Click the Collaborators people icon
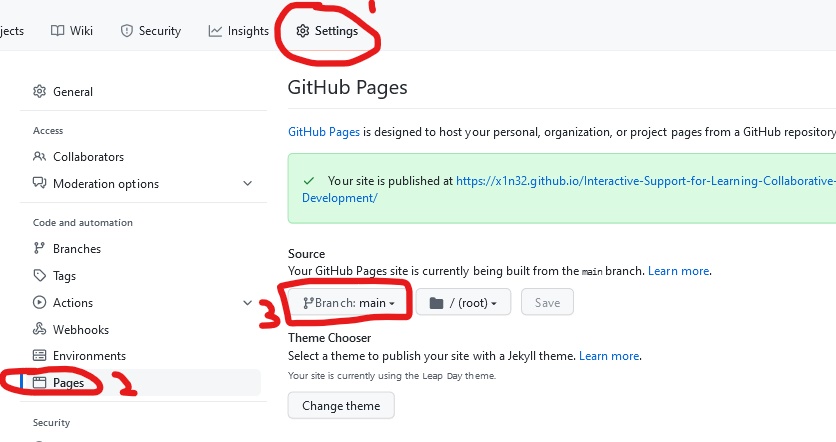The image size is (836, 442). click(39, 156)
